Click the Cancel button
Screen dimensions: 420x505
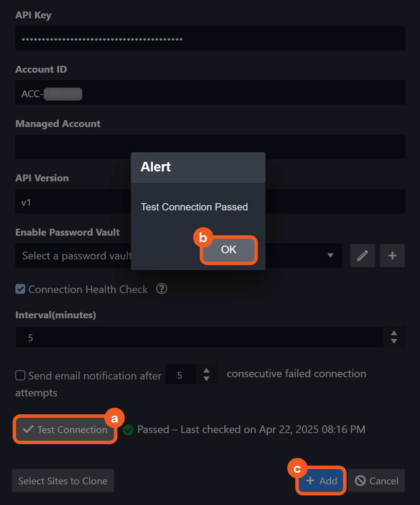376,481
